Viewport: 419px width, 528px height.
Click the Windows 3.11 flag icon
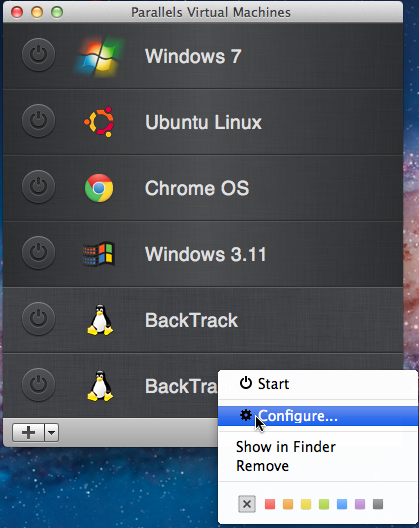[x=99, y=254]
